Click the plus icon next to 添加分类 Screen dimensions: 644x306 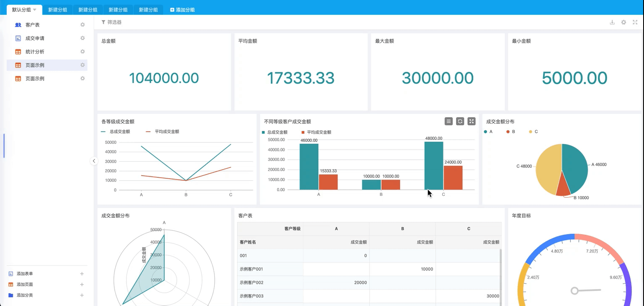click(82, 295)
